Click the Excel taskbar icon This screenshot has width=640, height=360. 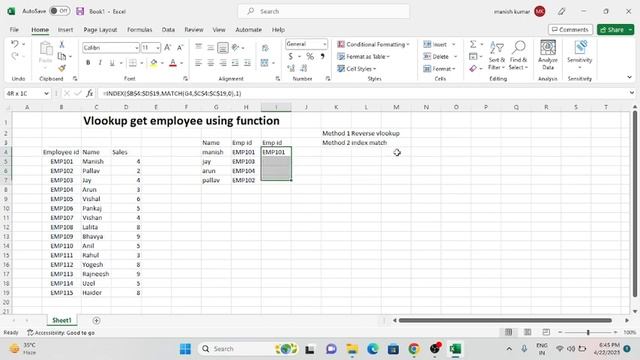(x=455, y=349)
